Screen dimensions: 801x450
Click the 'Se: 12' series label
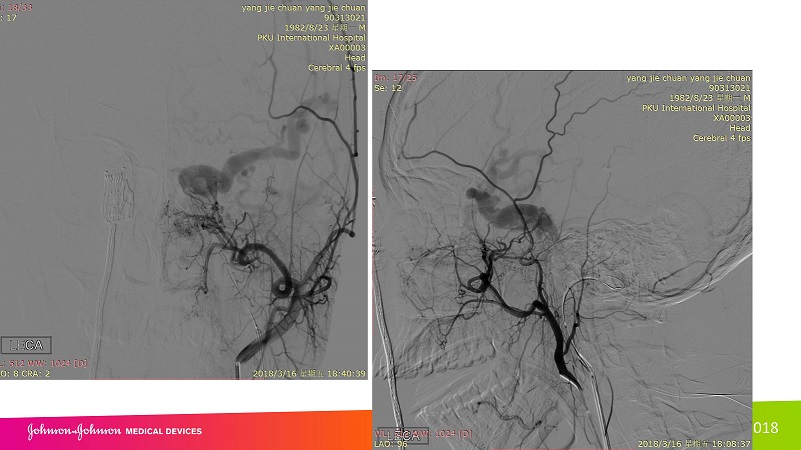(x=387, y=88)
